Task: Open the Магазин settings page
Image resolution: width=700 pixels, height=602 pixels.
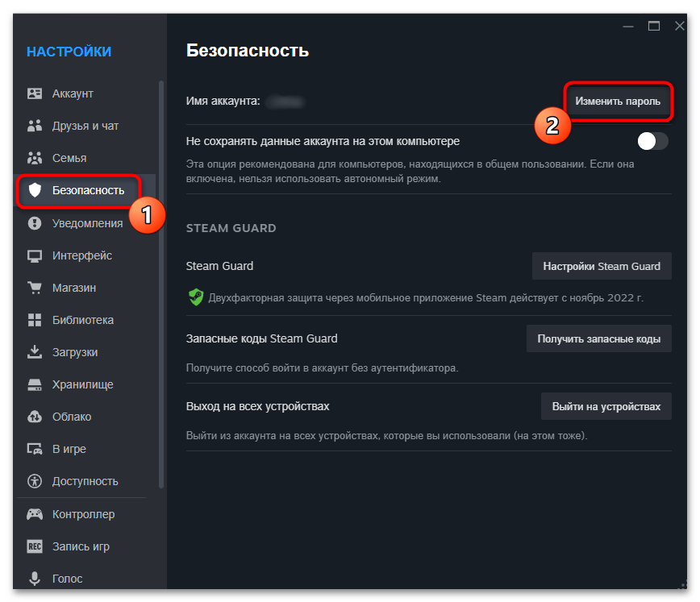Action: pos(85,288)
